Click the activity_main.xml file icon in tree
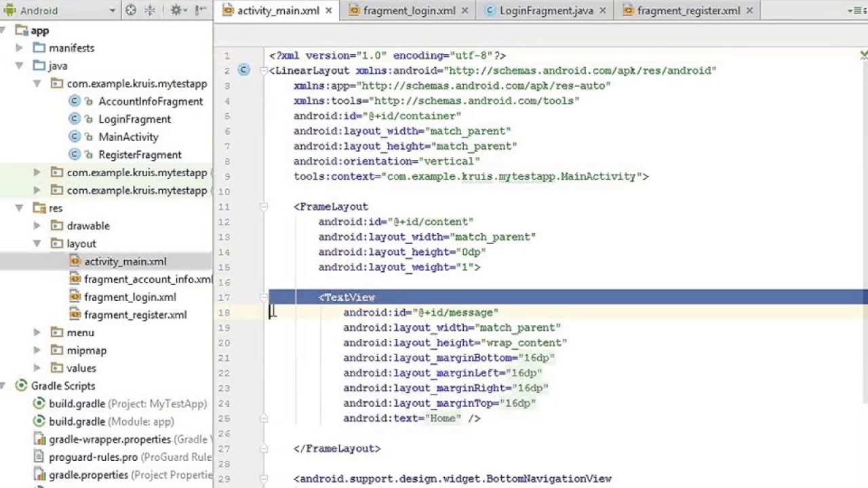Viewport: 868px width, 488px height. pyautogui.click(x=75, y=262)
